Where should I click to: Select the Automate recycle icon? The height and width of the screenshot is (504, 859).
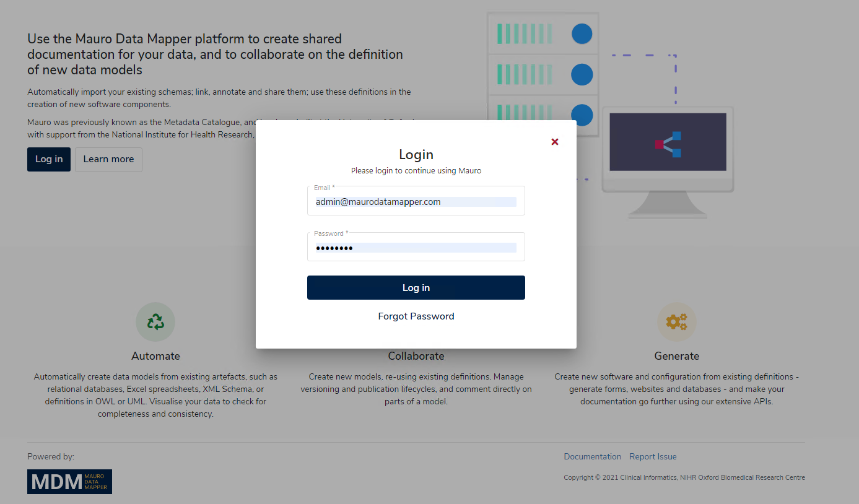click(155, 321)
